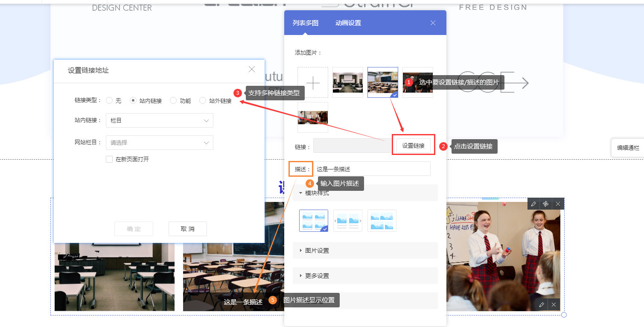Screen dimensions: 644x327
Task: Choose the third overlapping tiles module style
Action: [x=382, y=221]
